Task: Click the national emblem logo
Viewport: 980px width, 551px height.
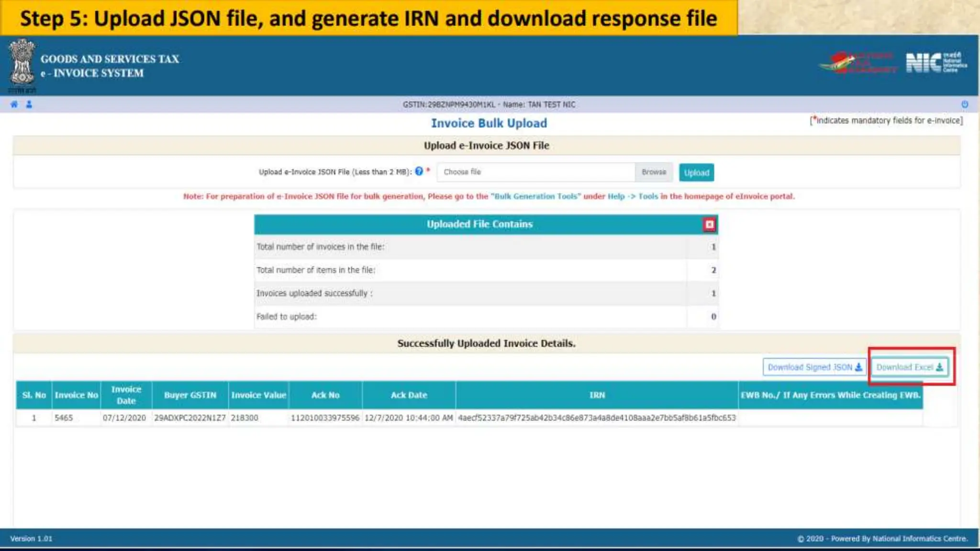Action: (22, 64)
